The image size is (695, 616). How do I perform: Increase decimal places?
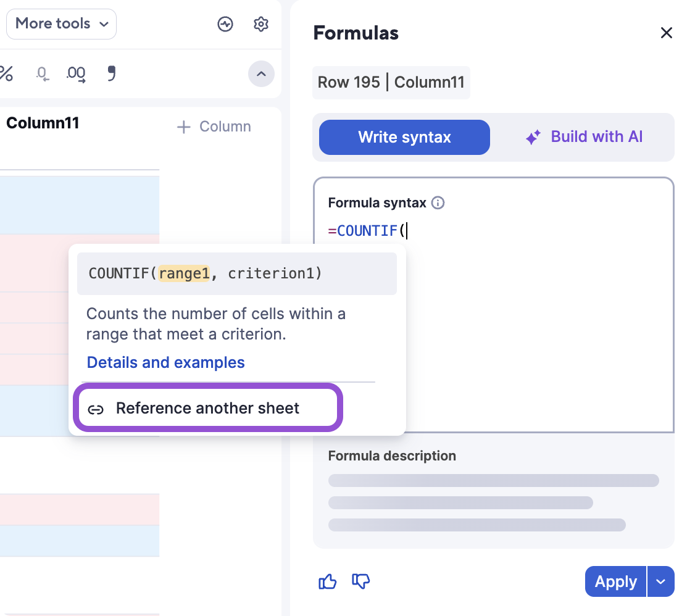point(76,74)
